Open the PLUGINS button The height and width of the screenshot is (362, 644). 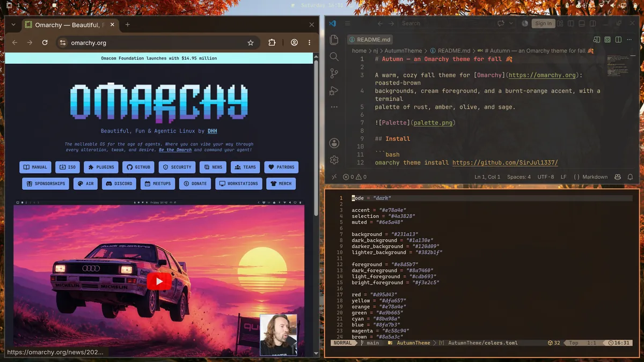[x=101, y=167]
